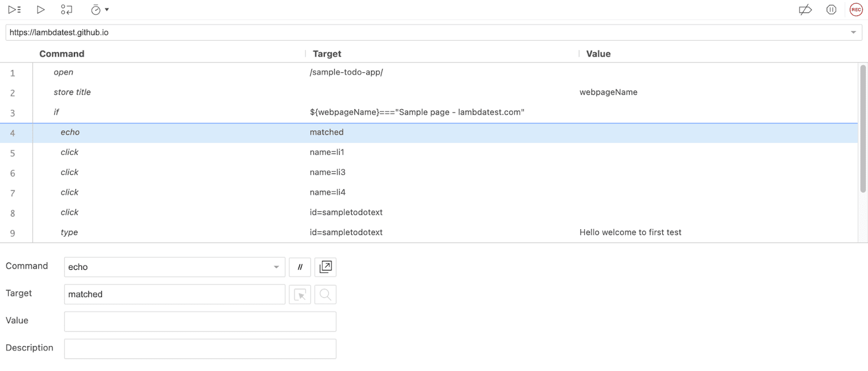Screen dimensions: 868x371
Task: Open new window configuration icon
Action: pos(325,267)
